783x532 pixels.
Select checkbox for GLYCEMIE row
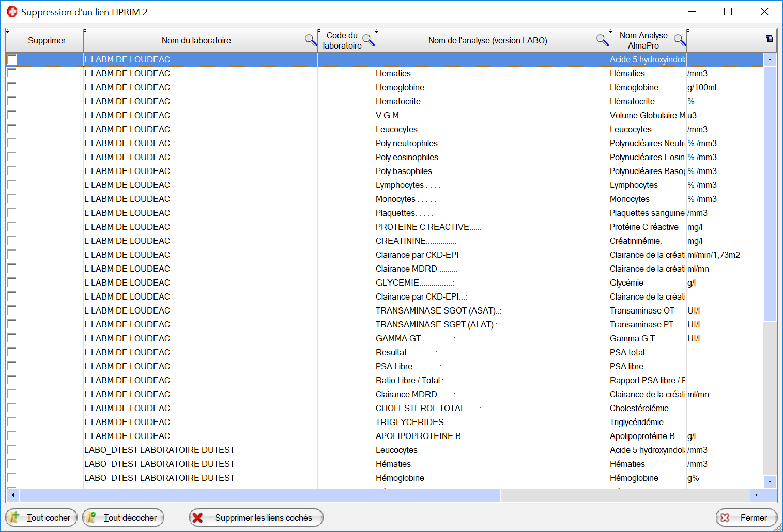click(x=12, y=283)
